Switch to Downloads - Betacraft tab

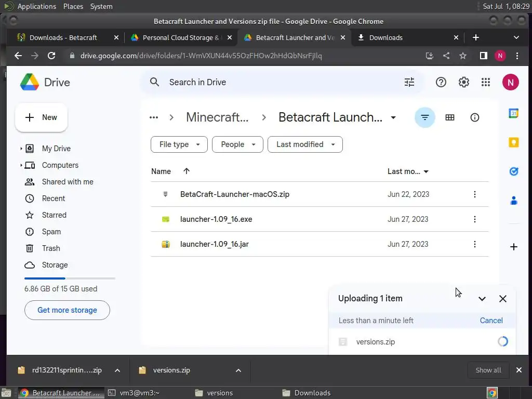click(x=63, y=37)
